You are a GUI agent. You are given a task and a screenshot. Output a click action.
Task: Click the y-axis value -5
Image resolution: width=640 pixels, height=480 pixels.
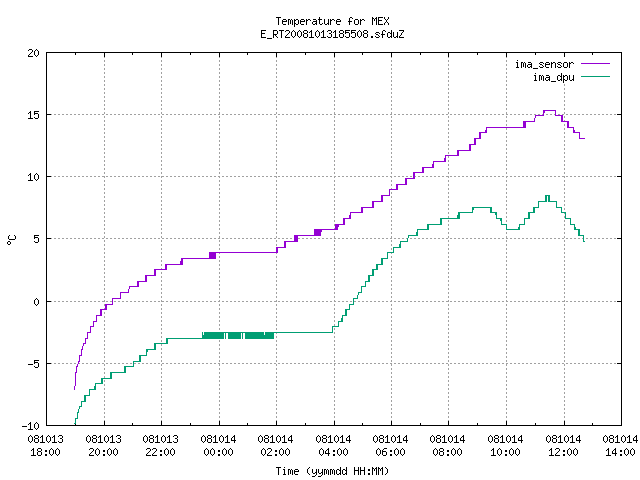pyautogui.click(x=31, y=364)
